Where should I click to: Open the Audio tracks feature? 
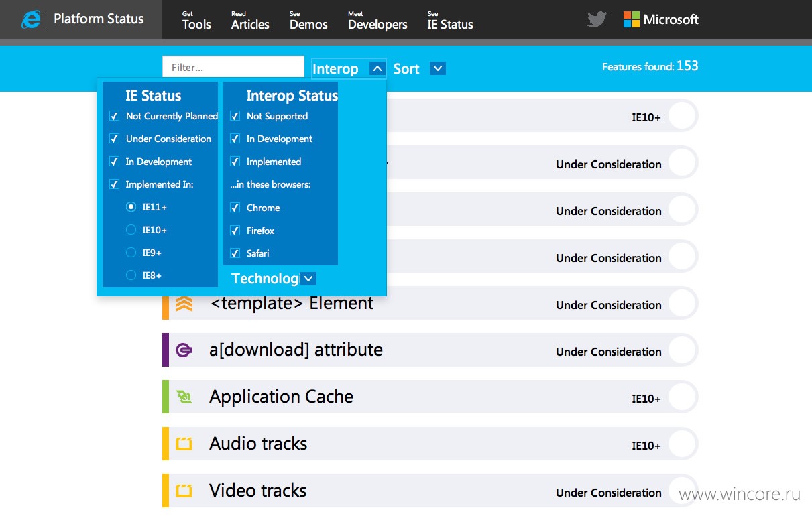[x=258, y=444]
